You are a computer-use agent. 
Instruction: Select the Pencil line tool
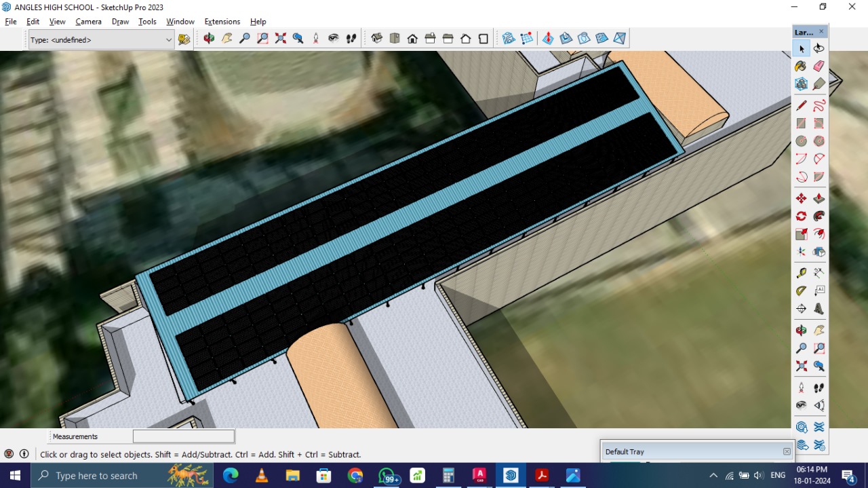pyautogui.click(x=802, y=105)
